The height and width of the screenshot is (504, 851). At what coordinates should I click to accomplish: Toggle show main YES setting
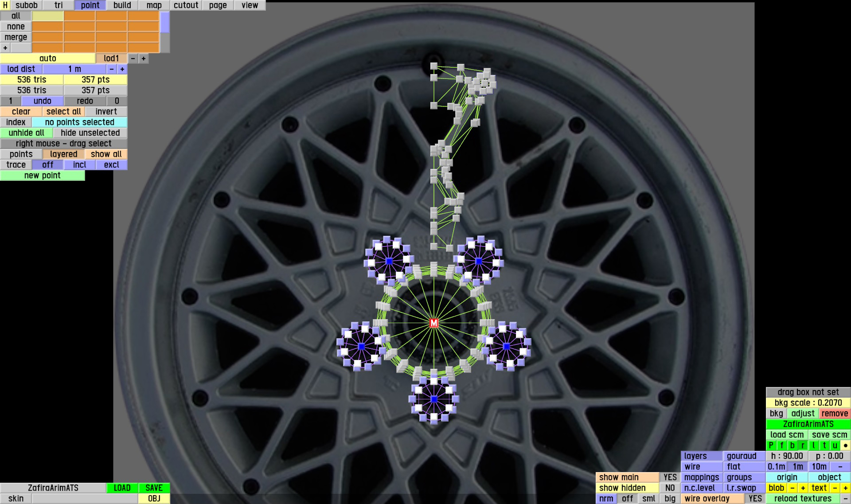tap(670, 477)
